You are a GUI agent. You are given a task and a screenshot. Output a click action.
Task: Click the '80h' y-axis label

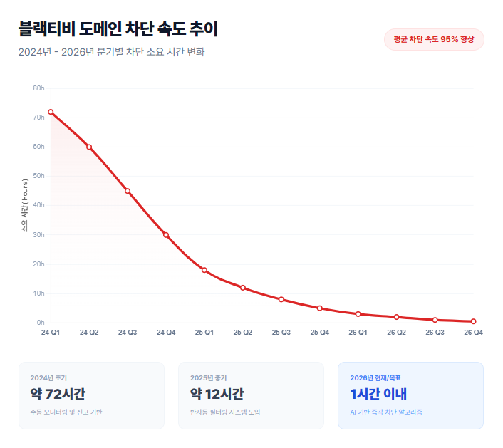click(38, 88)
